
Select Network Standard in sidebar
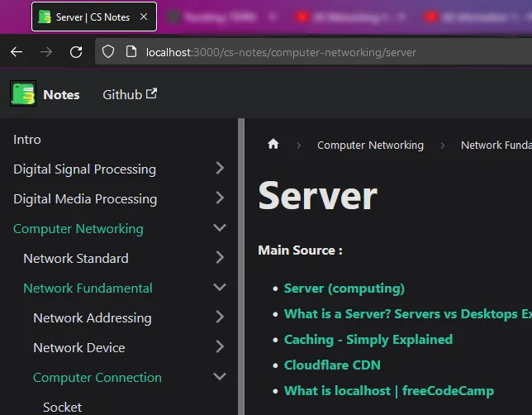point(76,259)
